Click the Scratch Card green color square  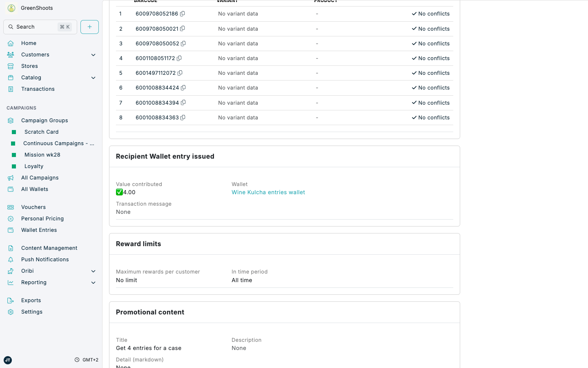[14, 132]
